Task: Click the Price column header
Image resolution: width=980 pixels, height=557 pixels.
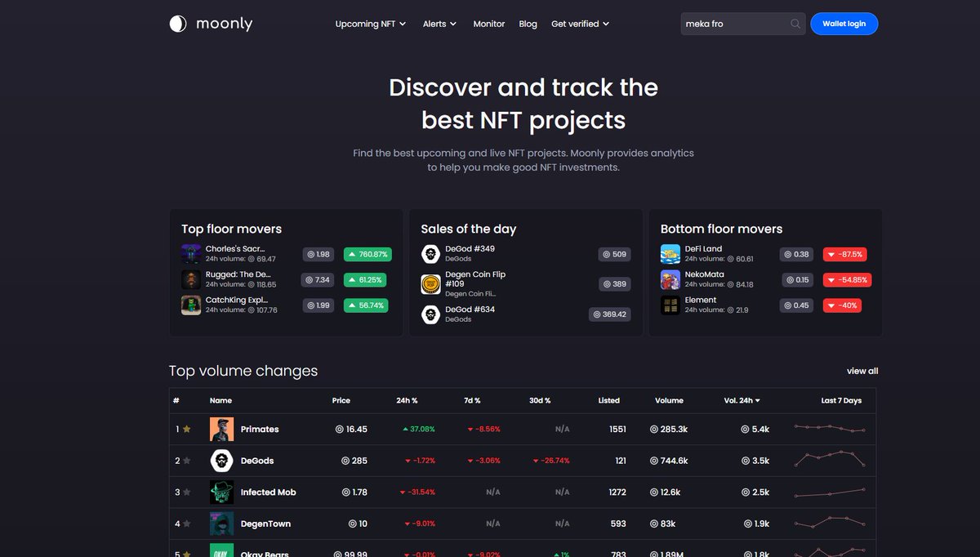Action: (x=341, y=400)
